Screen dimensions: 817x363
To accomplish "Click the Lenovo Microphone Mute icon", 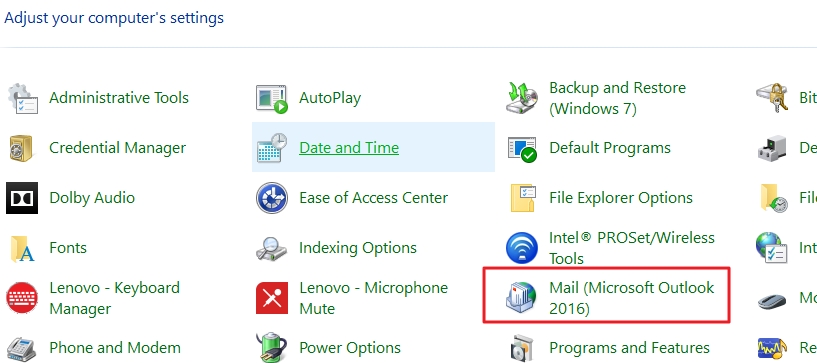I will click(x=272, y=298).
